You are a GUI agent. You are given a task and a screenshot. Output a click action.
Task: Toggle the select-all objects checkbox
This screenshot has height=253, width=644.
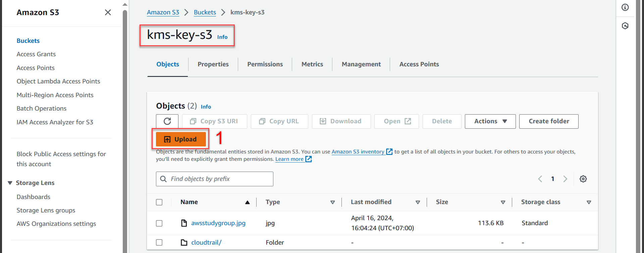click(159, 202)
